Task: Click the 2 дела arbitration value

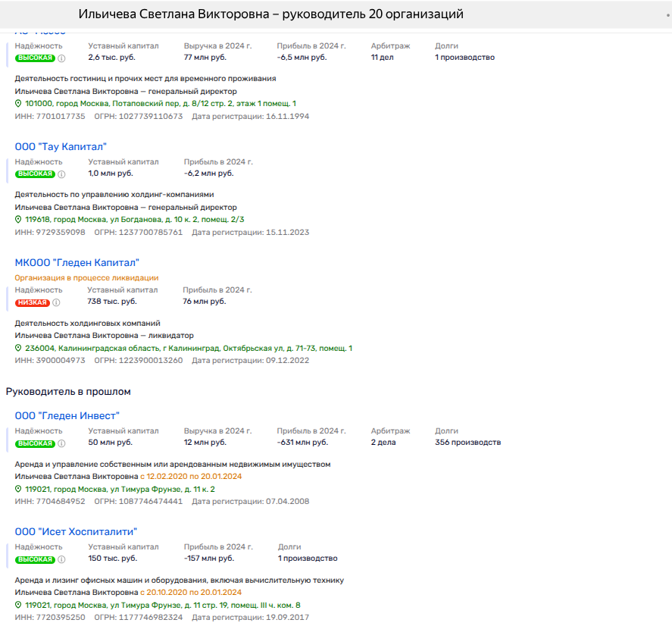Action: 384,443
